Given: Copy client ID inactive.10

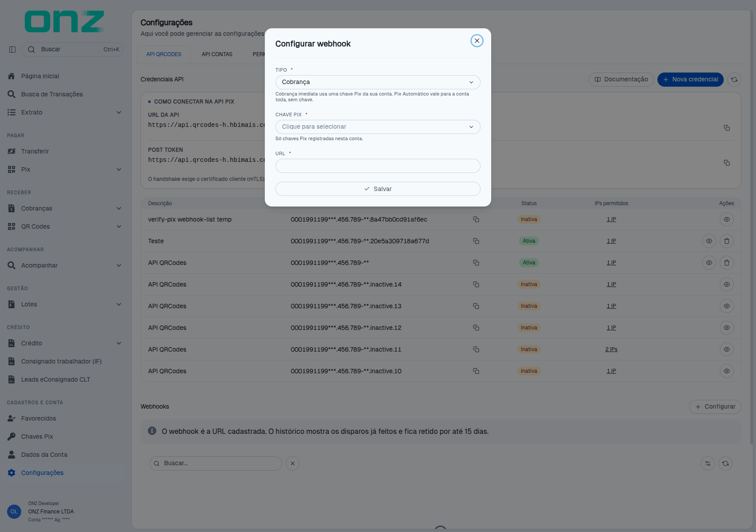Looking at the screenshot, I should point(476,371).
